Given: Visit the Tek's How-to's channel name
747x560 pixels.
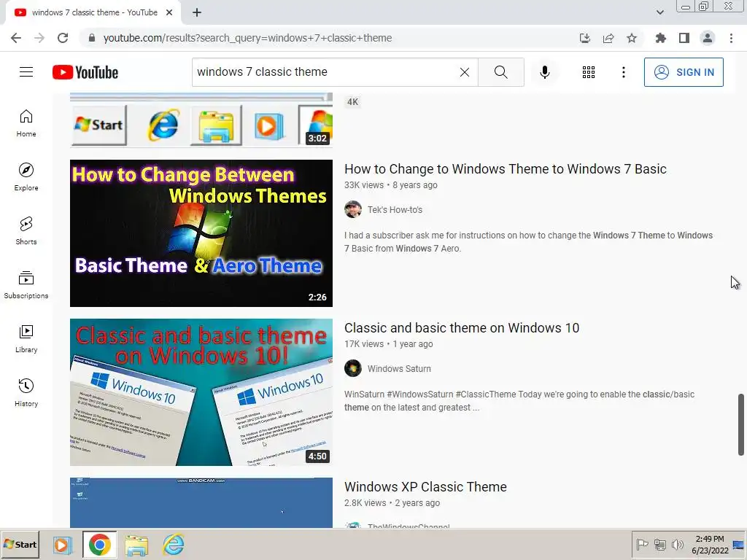Looking at the screenshot, I should [x=395, y=209].
